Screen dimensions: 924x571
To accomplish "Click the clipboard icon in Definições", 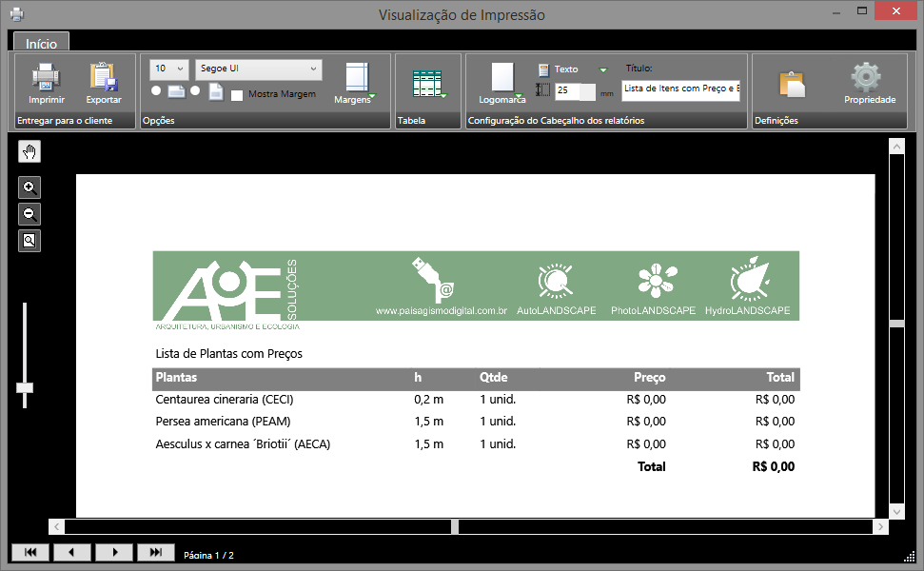I will (x=792, y=84).
